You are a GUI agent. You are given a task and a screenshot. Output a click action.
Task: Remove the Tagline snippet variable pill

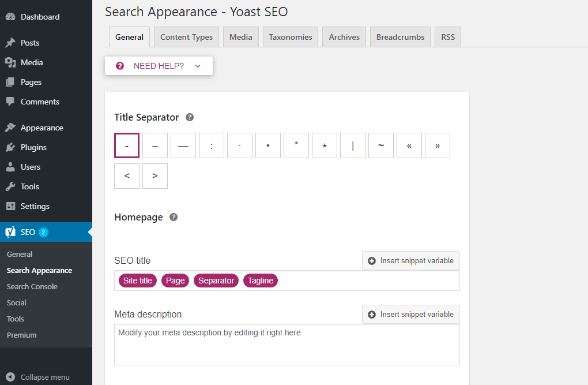click(x=260, y=281)
